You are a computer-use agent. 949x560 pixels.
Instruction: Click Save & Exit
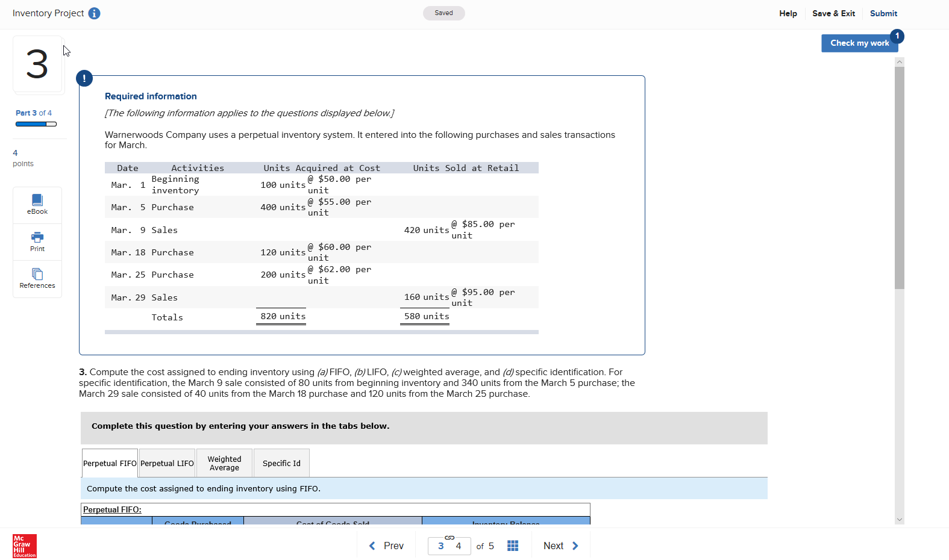(x=833, y=13)
